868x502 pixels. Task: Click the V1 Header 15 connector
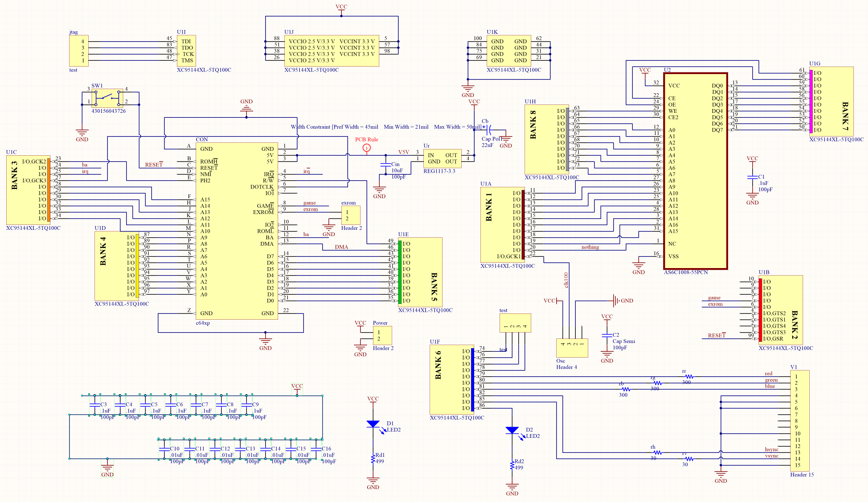[799, 420]
